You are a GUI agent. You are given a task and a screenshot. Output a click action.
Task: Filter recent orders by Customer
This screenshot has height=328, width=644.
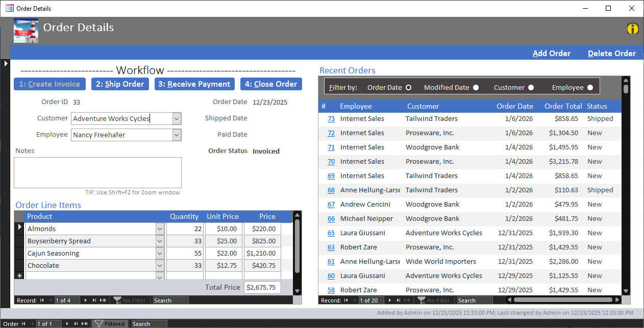tap(531, 88)
